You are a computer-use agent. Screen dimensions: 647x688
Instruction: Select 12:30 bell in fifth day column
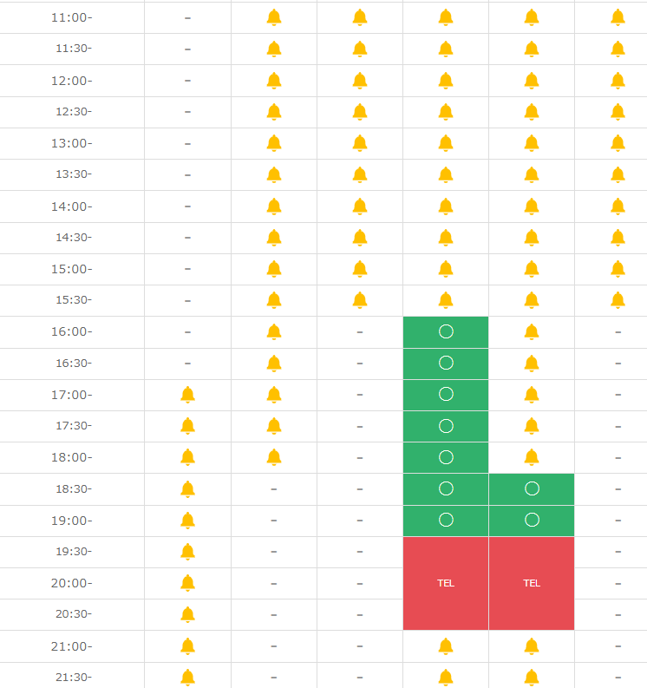point(532,112)
